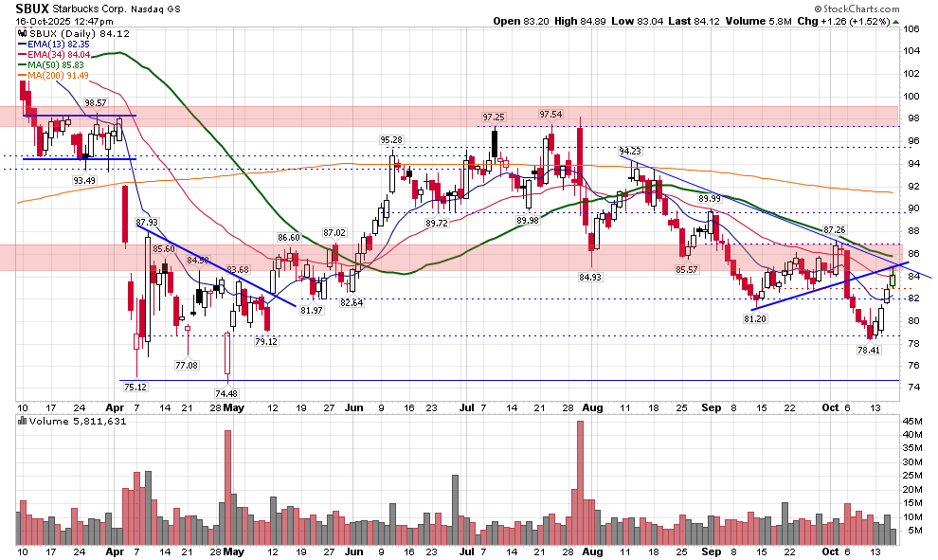Click the 78.41 October low label
This screenshot has width=938, height=560.
(x=870, y=350)
